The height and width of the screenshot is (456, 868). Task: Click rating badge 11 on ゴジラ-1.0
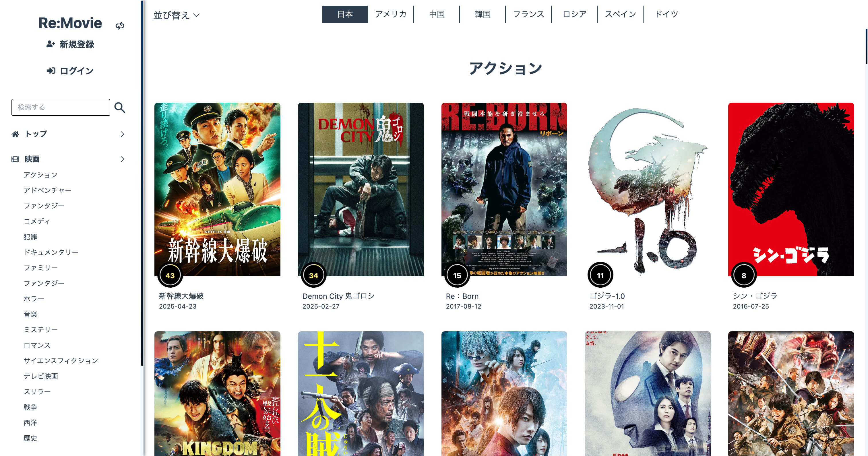tap(600, 275)
